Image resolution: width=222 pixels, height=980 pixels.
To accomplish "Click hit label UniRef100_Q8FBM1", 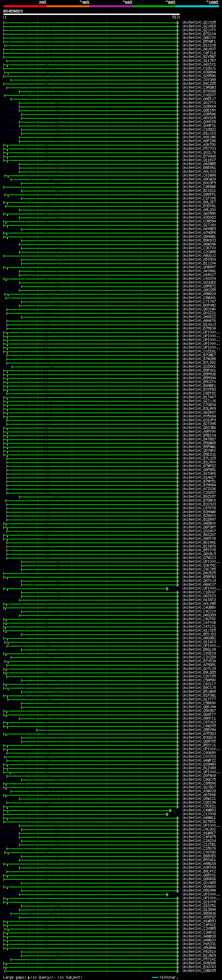I will (199, 470).
